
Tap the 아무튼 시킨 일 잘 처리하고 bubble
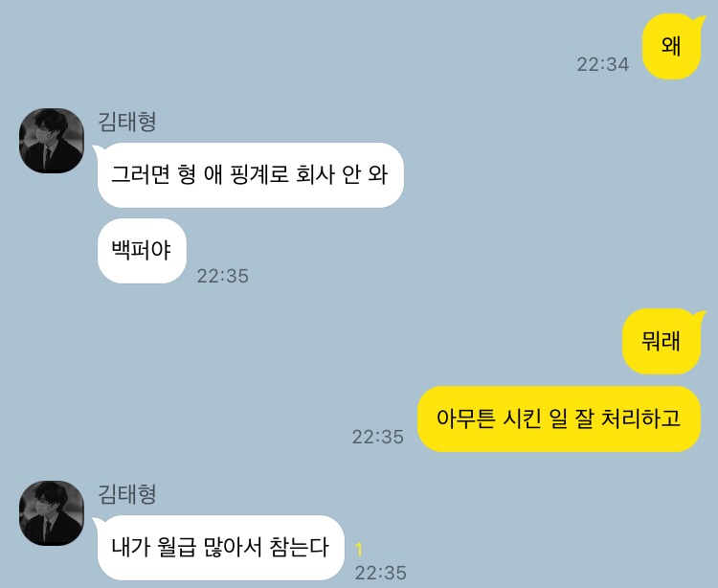tap(559, 418)
